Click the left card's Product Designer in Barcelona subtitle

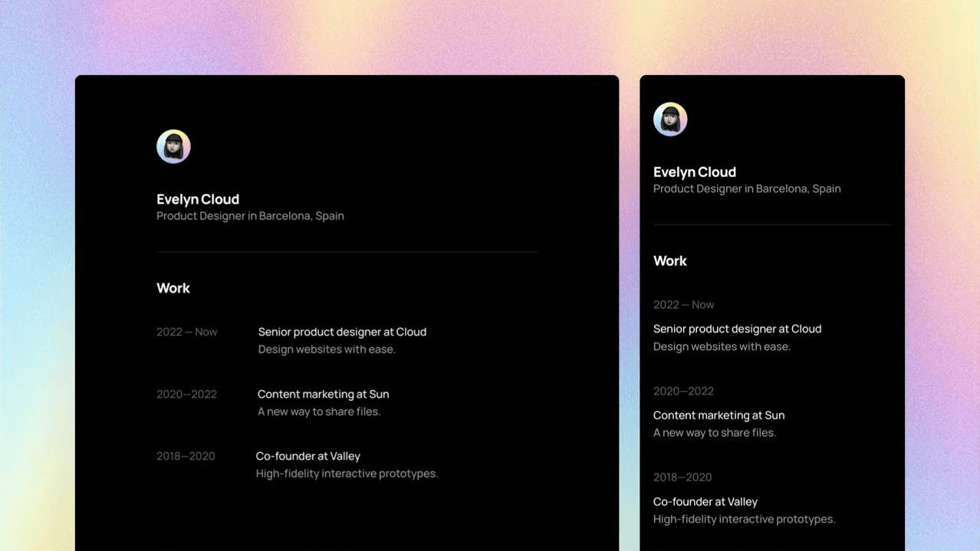[x=250, y=216]
